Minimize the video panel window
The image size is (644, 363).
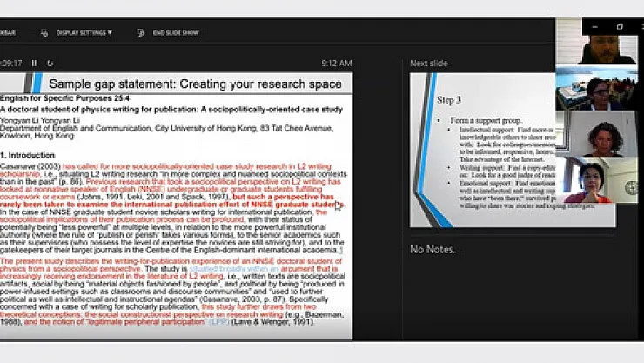click(x=594, y=27)
